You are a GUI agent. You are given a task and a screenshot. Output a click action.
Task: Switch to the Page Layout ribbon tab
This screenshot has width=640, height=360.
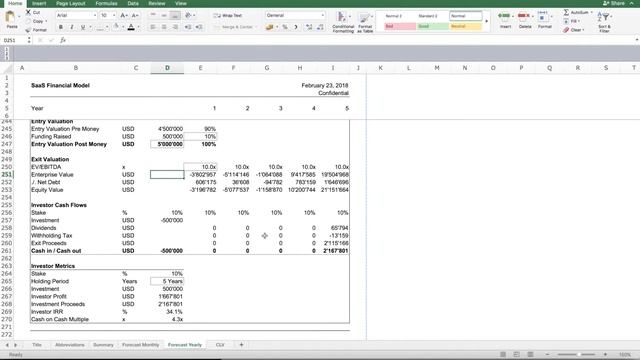click(x=71, y=3)
